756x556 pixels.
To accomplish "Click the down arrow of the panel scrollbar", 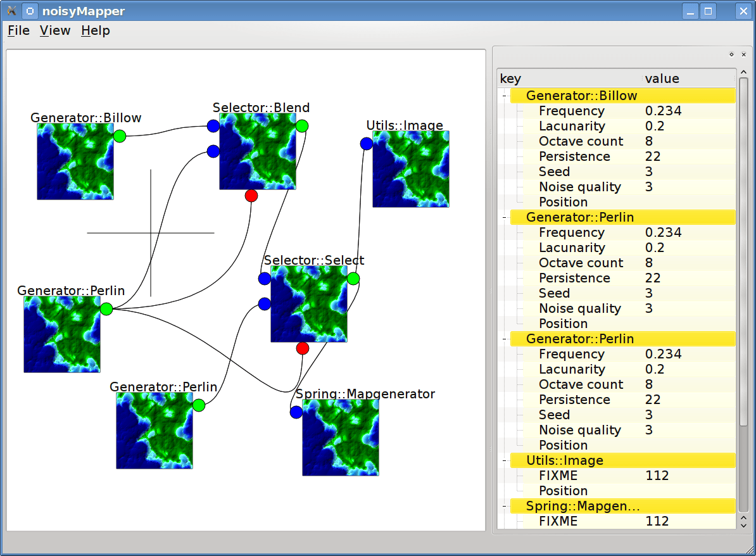I will [x=743, y=526].
